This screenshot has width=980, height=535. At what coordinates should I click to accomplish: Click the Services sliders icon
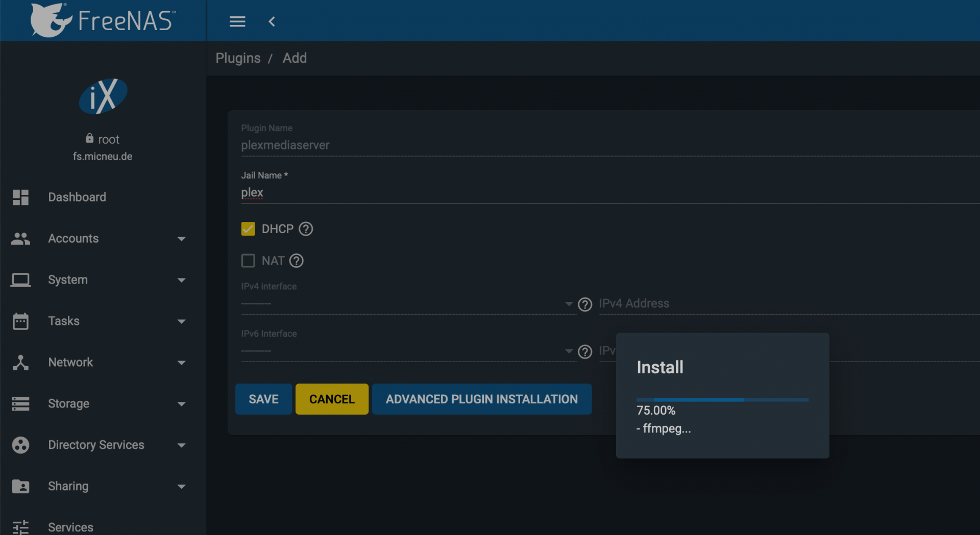(x=20, y=527)
